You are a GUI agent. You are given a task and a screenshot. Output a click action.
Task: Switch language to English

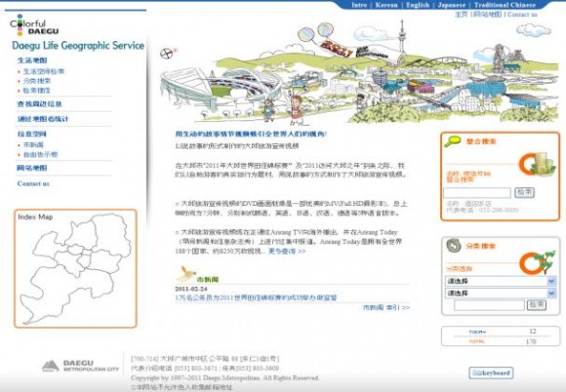point(418,5)
